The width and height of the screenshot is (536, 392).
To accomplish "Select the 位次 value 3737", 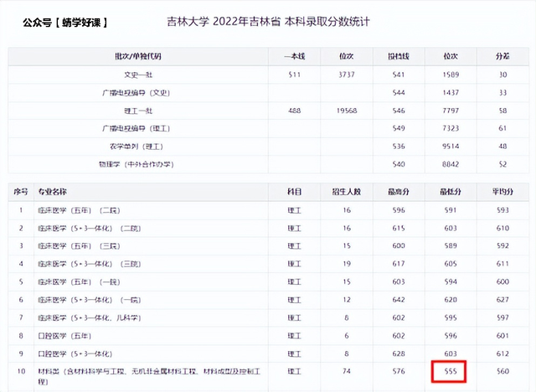I will click(x=347, y=75).
